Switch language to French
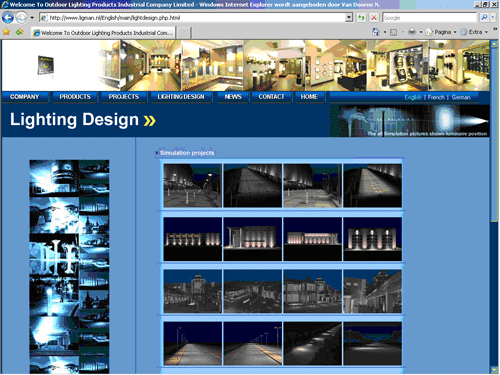 [x=436, y=97]
